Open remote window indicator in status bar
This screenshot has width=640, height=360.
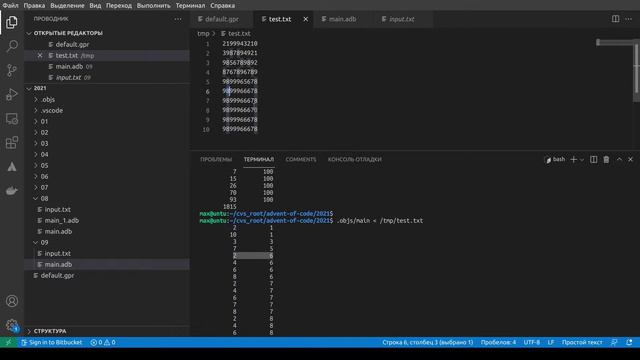click(8, 342)
